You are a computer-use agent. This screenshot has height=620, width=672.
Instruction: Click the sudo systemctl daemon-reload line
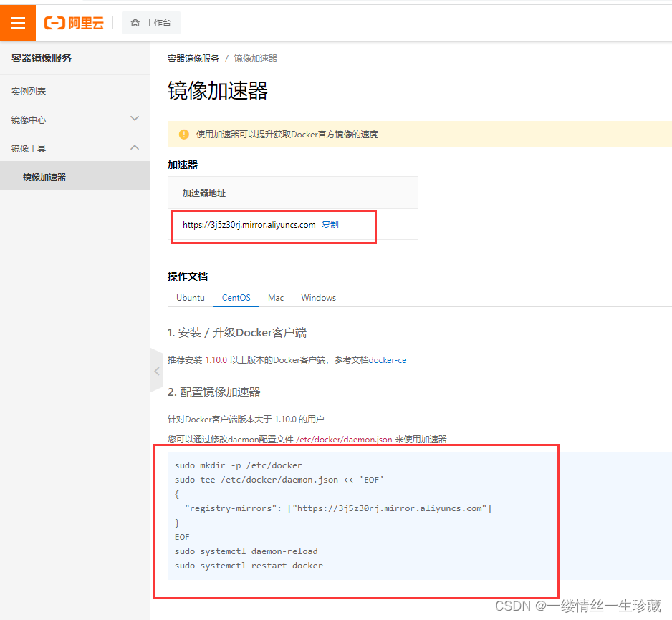pos(246,551)
